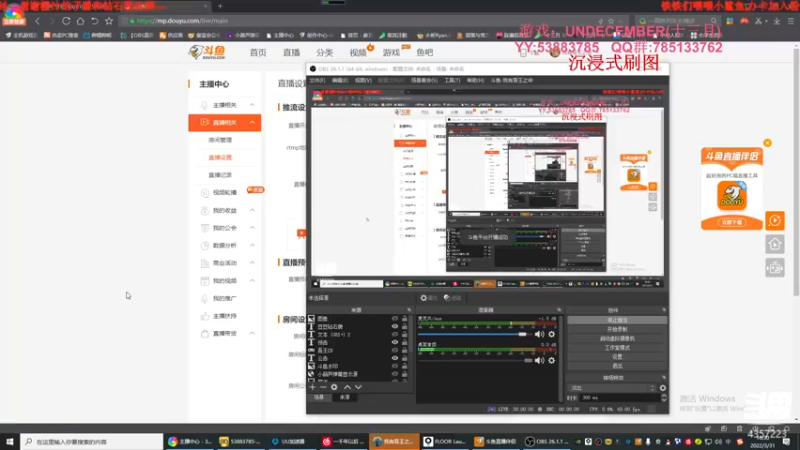This screenshot has width=800, height=450.
Task: Mute the 麦克风/Aux speaker icon
Action: click(x=539, y=335)
